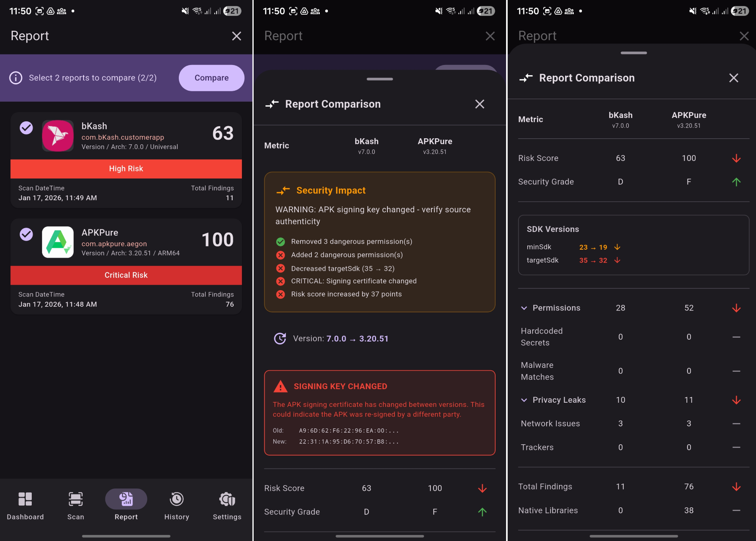Click red down arrow on right Risk Score row
The height and width of the screenshot is (541, 756).
[x=736, y=158]
